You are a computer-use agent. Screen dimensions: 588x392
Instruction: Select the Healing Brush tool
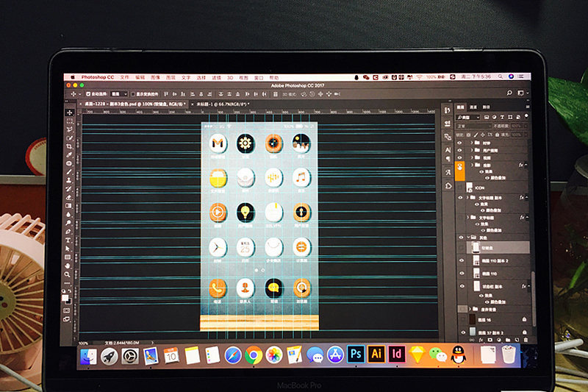coord(69,163)
